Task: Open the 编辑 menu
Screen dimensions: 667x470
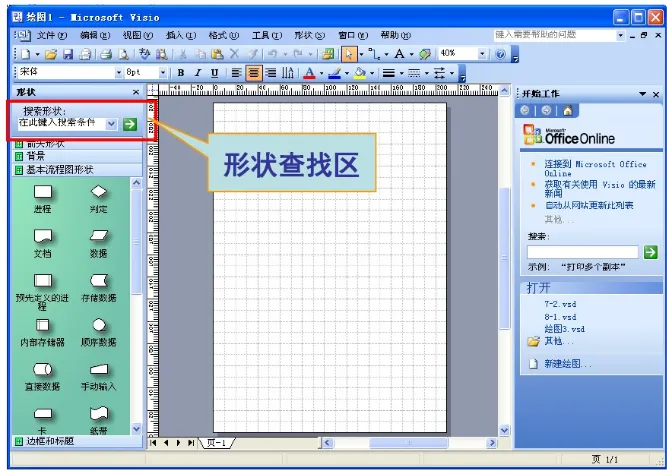Action: pos(95,35)
